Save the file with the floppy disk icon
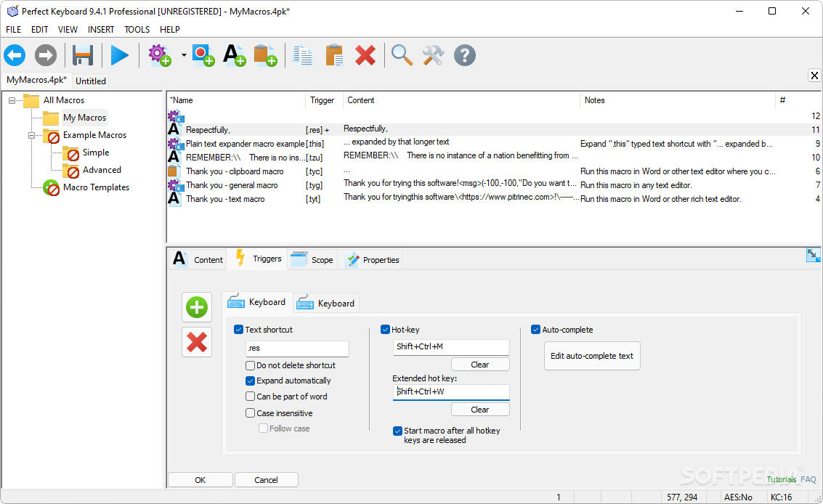This screenshot has height=504, width=823. tap(83, 55)
